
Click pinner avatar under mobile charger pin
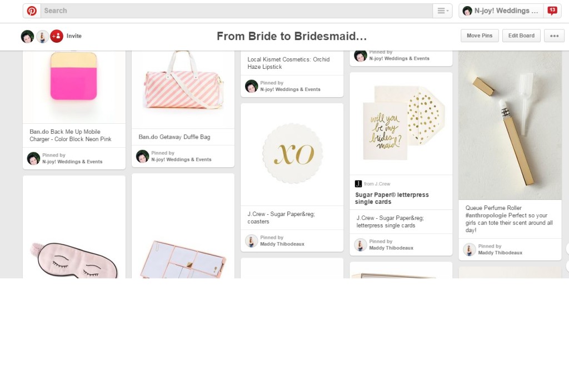tap(33, 158)
